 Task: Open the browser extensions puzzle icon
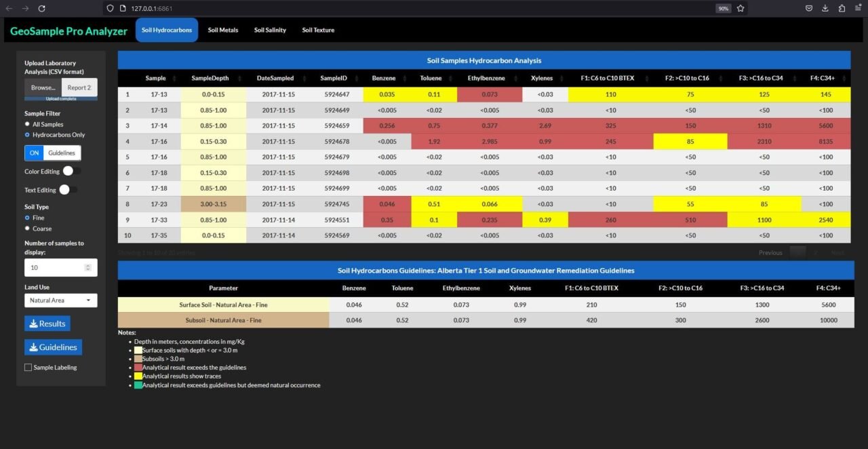point(842,8)
